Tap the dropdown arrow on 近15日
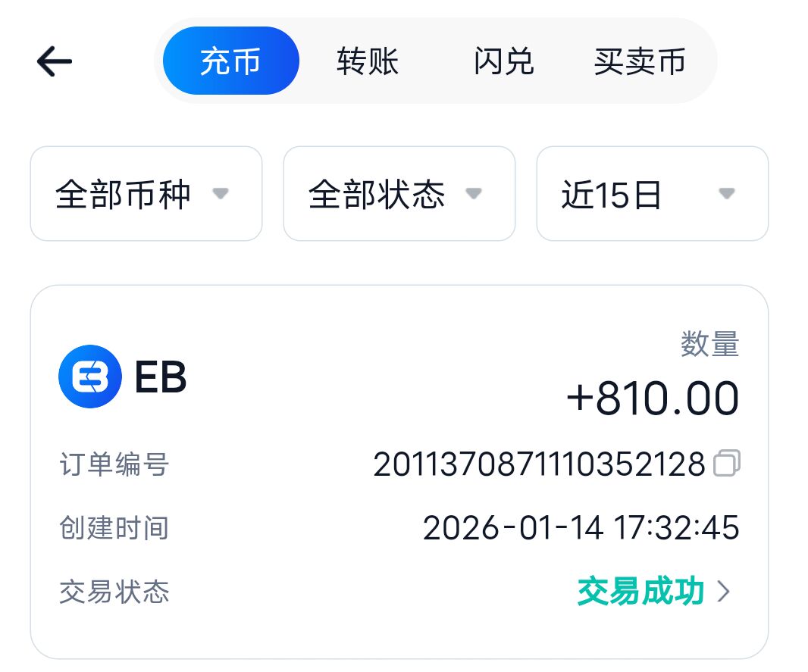The image size is (808, 672). click(726, 195)
